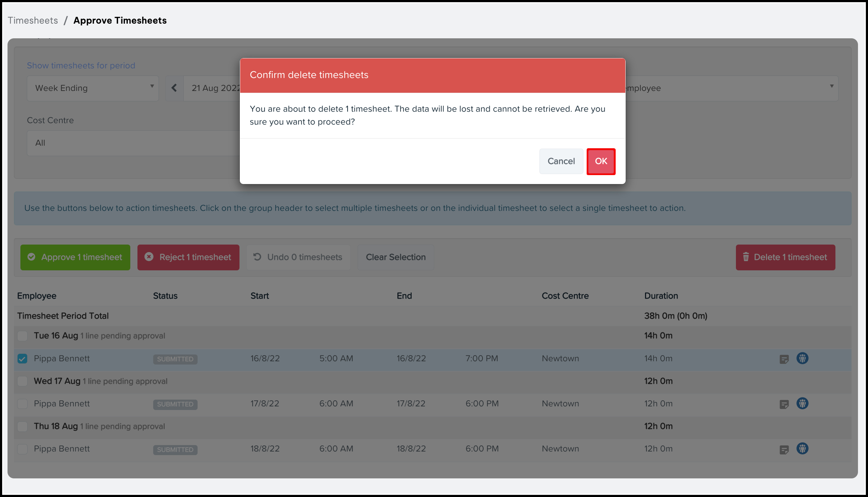Viewport: 868px width, 497px height.
Task: Click the employee avatar icon on the 16/8/22 row
Action: coord(802,358)
